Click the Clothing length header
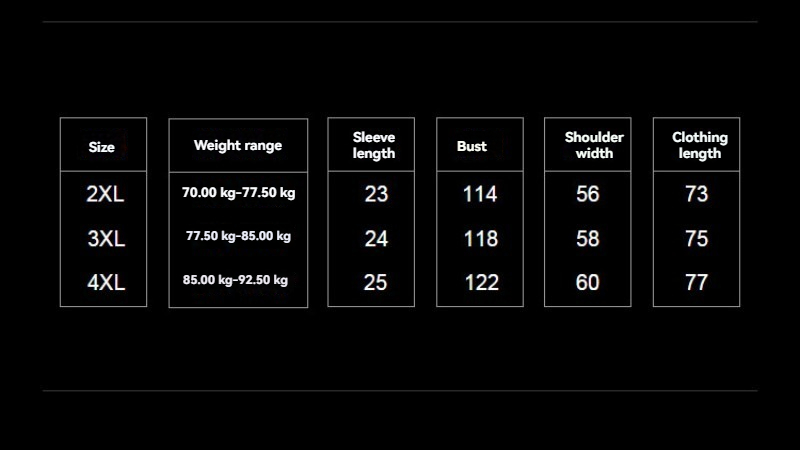Viewport: 800px width, 450px height. pos(700,145)
